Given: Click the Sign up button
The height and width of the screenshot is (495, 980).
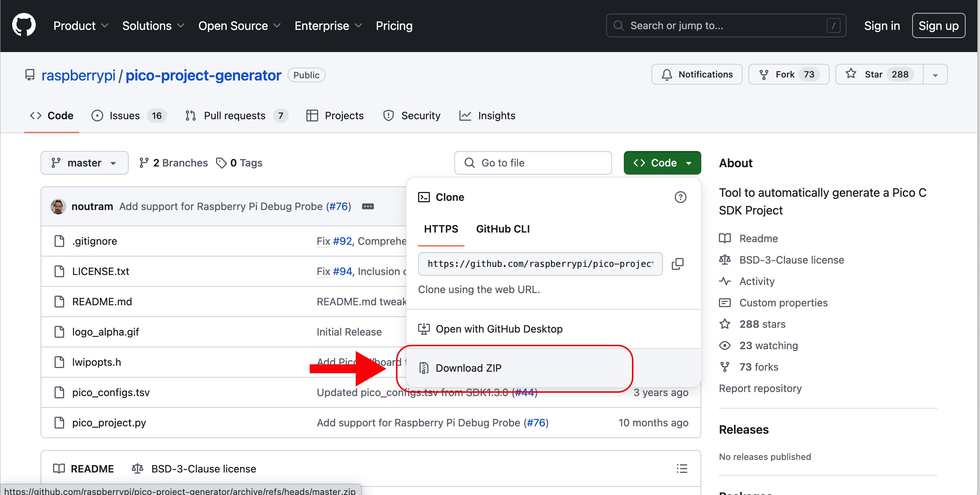Looking at the screenshot, I should tap(938, 25).
